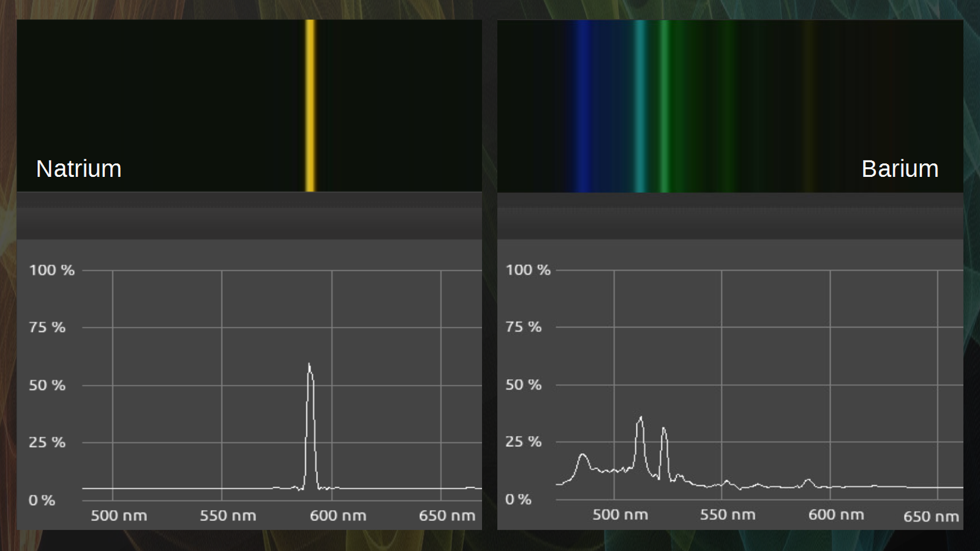Click "600 nm" label on Natrium graph
The height and width of the screenshot is (551, 980).
point(338,515)
